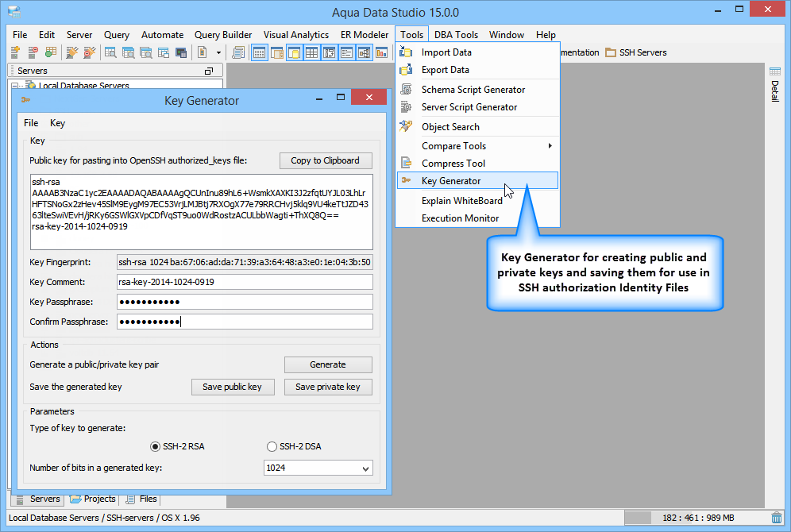Select the SSH-2 DSA radio button
Screen dimensions: 791x532
(x=272, y=447)
